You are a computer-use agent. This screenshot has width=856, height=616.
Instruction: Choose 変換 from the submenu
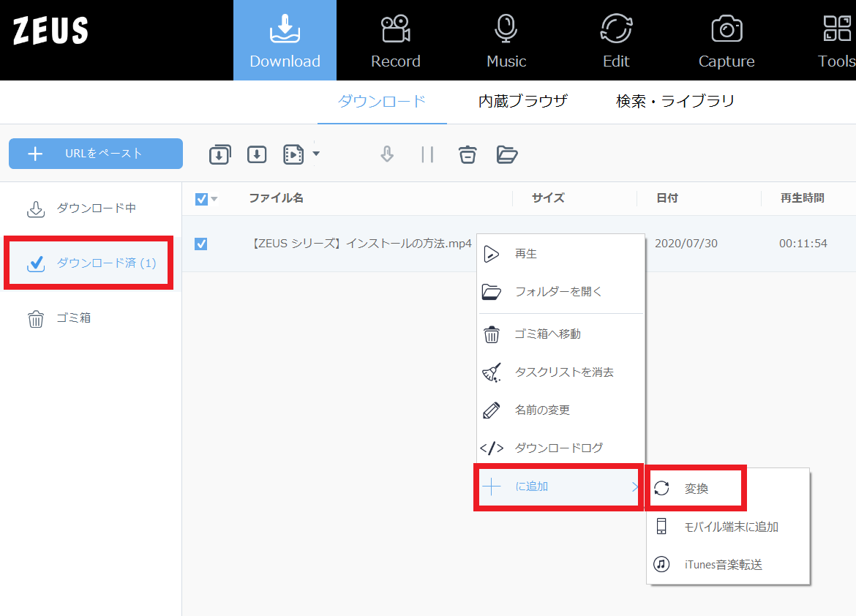point(696,488)
